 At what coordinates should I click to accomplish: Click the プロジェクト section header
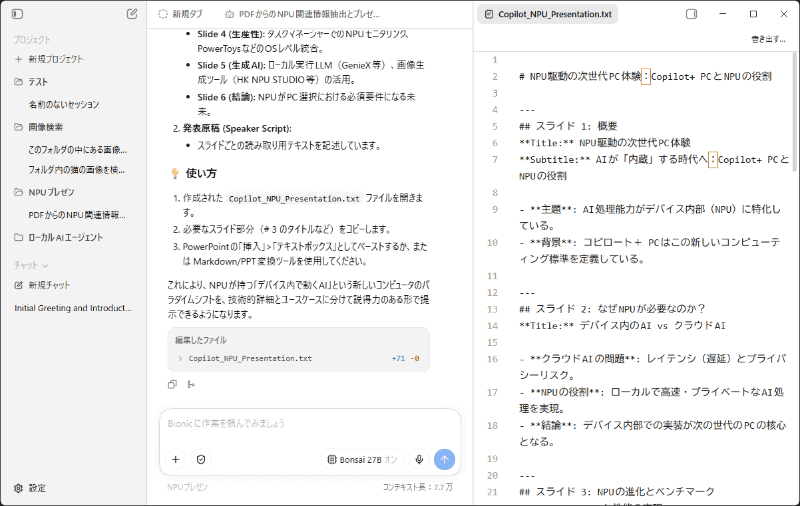tap(32, 39)
